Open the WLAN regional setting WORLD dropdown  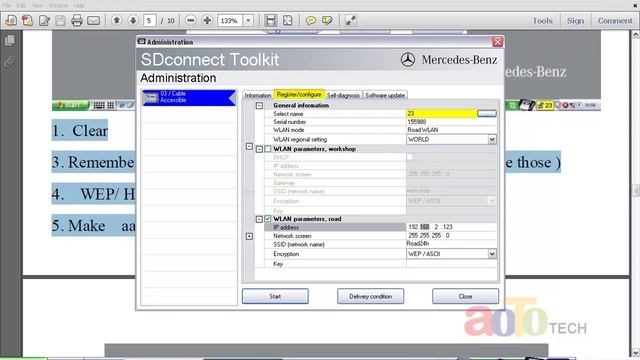click(x=492, y=139)
